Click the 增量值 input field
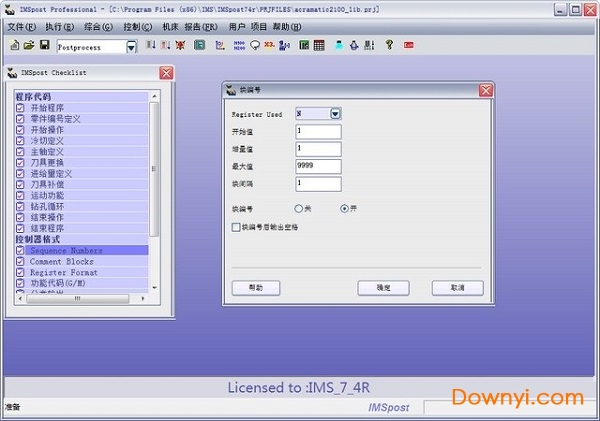This screenshot has height=421, width=600. tap(318, 149)
